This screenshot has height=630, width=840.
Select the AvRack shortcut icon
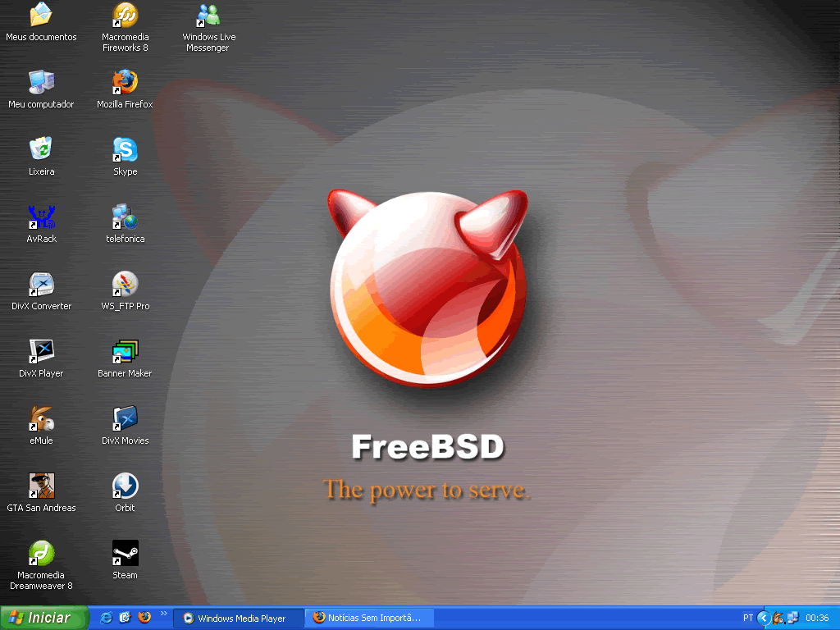click(41, 217)
